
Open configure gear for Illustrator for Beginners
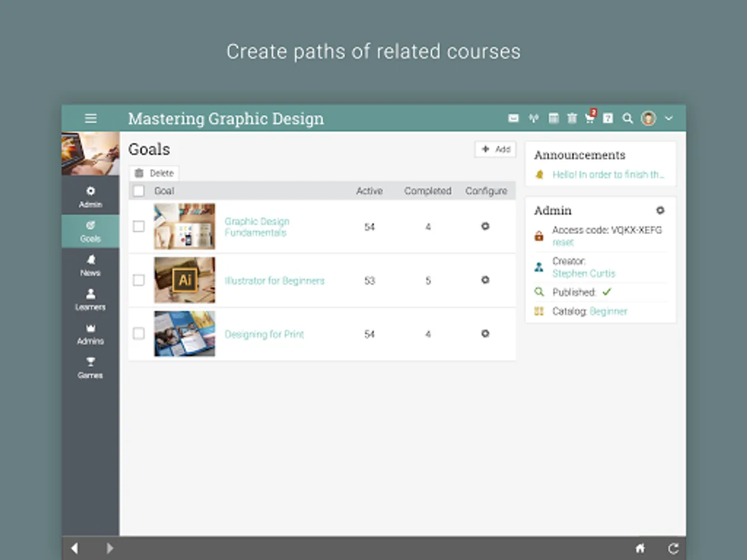click(486, 280)
